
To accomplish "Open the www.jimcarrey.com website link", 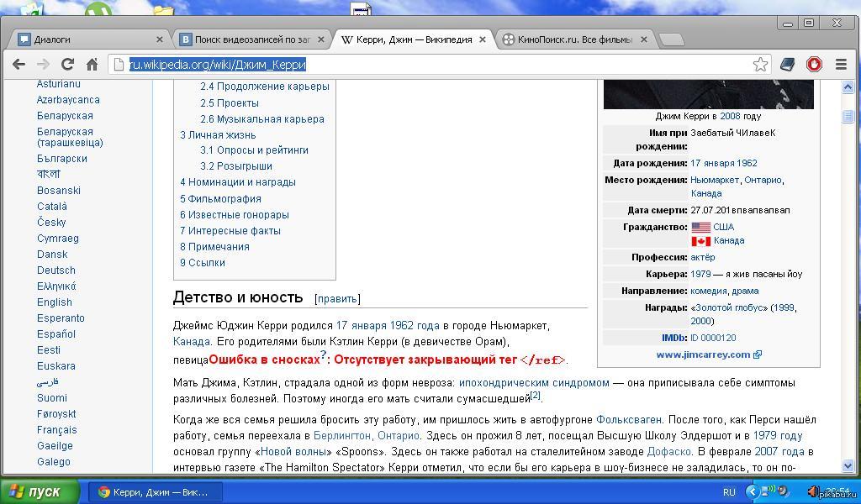I will (x=703, y=354).
